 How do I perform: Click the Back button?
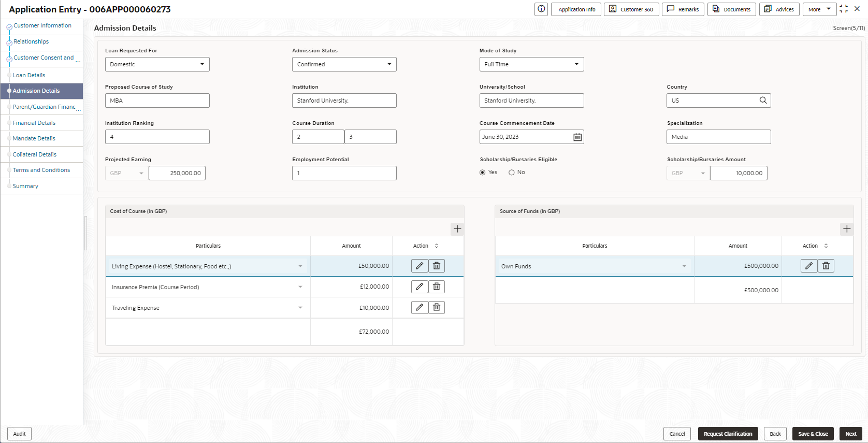pos(775,434)
